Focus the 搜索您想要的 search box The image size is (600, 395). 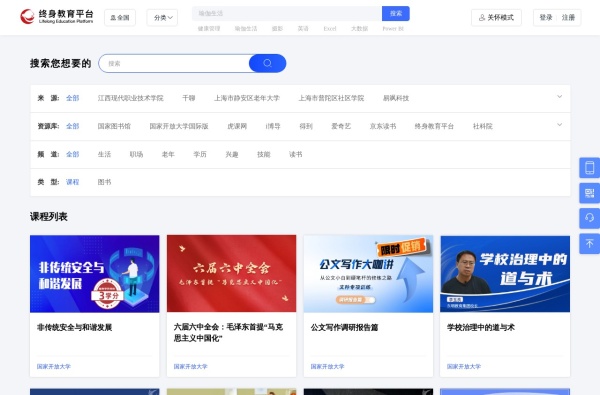(x=174, y=64)
